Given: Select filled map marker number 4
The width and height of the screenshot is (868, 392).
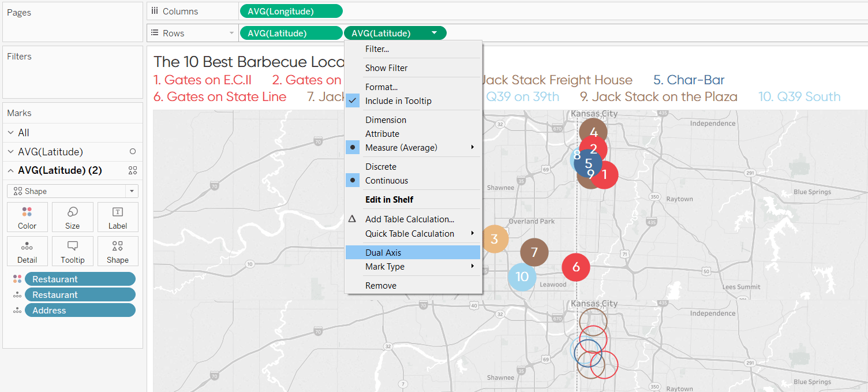Looking at the screenshot, I should (593, 132).
